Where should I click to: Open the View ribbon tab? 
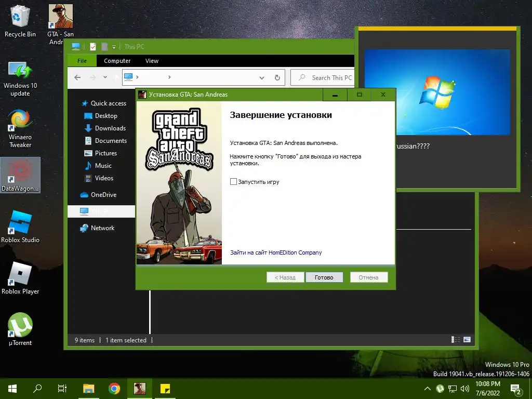pyautogui.click(x=152, y=61)
